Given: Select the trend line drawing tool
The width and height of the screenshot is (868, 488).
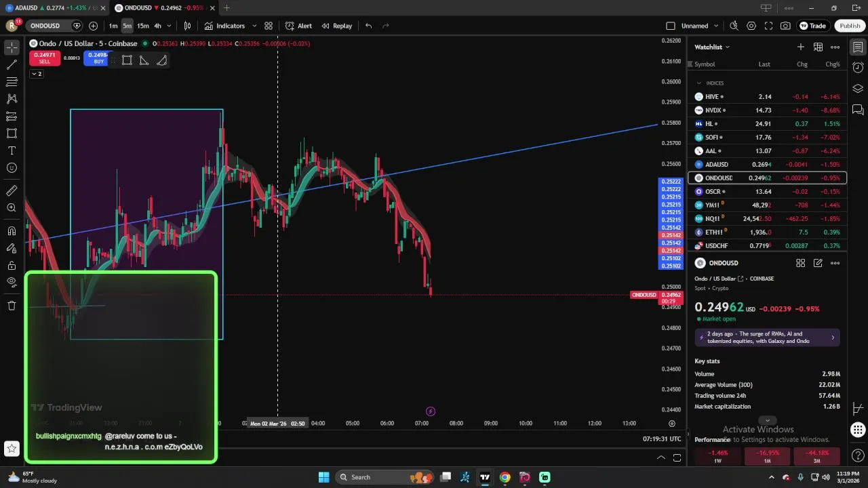Looking at the screenshot, I should (x=12, y=65).
